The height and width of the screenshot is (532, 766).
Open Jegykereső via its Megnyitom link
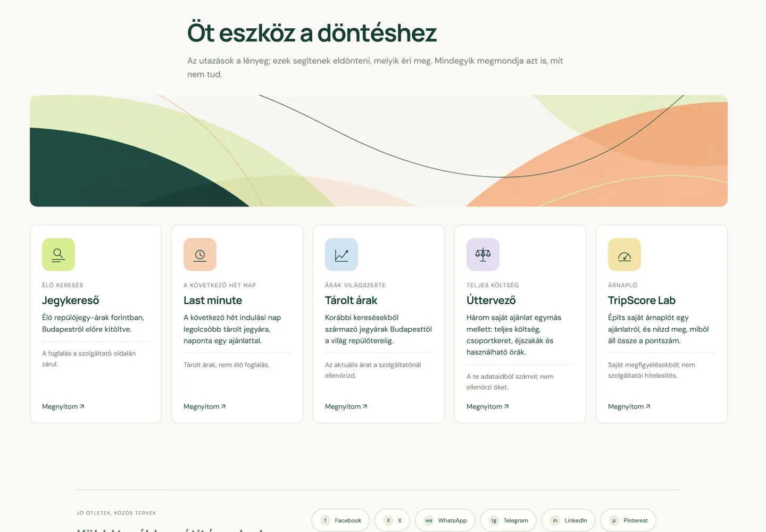[x=63, y=406]
